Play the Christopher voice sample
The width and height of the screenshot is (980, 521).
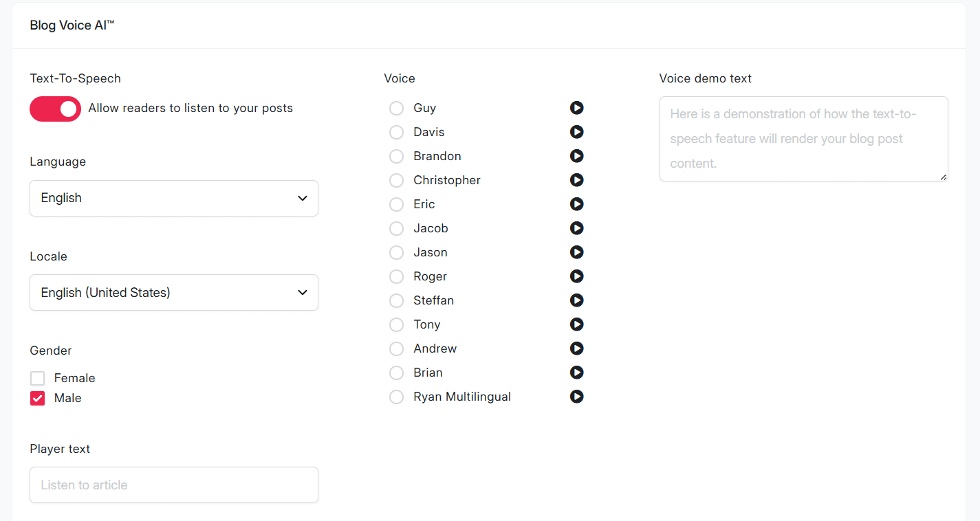click(x=576, y=180)
